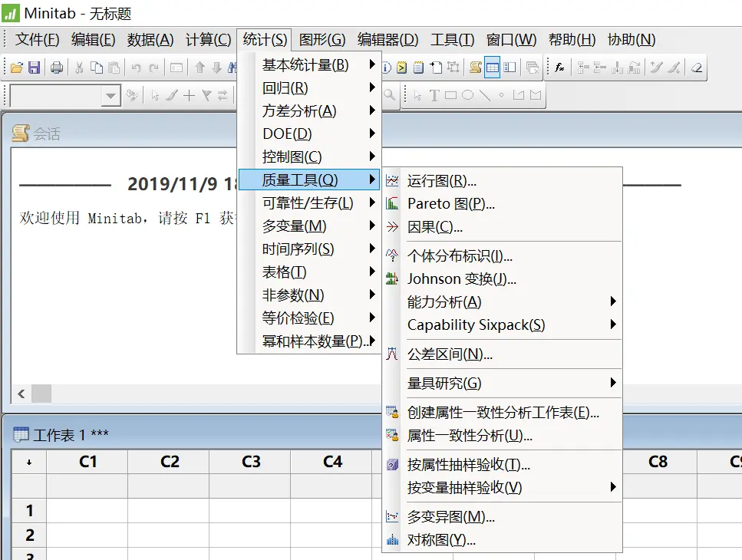Select the Rectangle drawing tool
The image size is (742, 560).
pos(451,96)
